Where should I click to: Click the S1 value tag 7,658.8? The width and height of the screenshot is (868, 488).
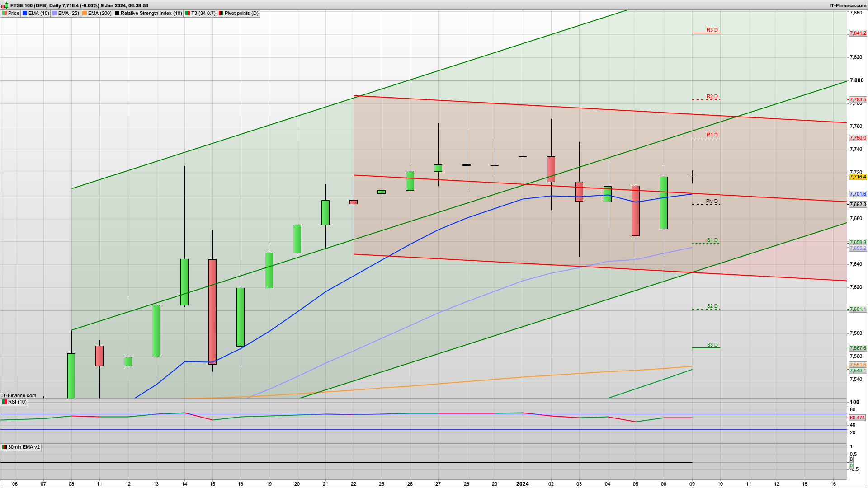(858, 243)
